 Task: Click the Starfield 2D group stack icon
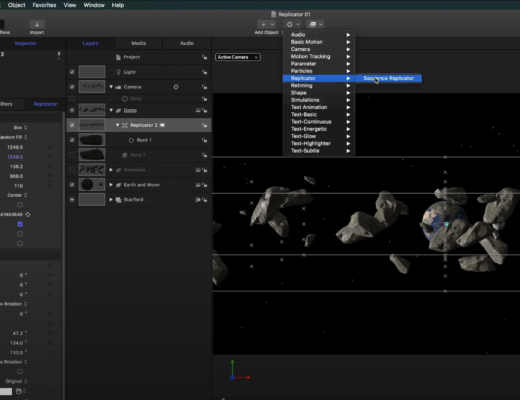pos(118,200)
